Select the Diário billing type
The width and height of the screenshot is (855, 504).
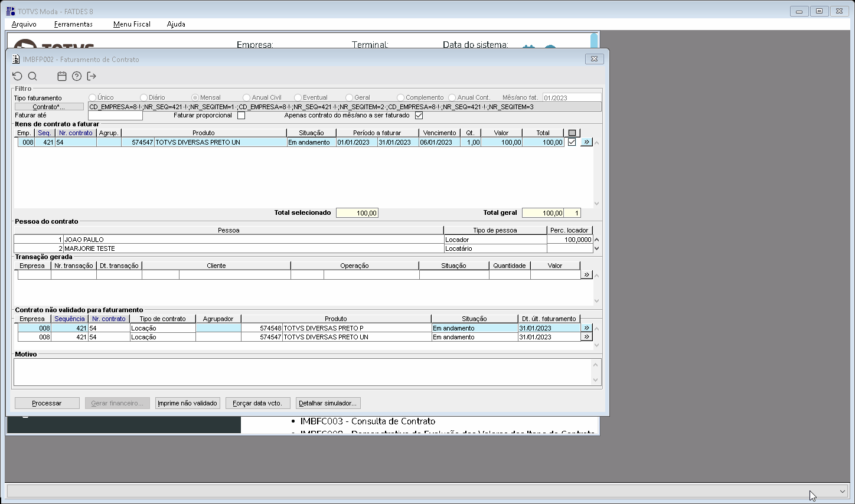144,97
